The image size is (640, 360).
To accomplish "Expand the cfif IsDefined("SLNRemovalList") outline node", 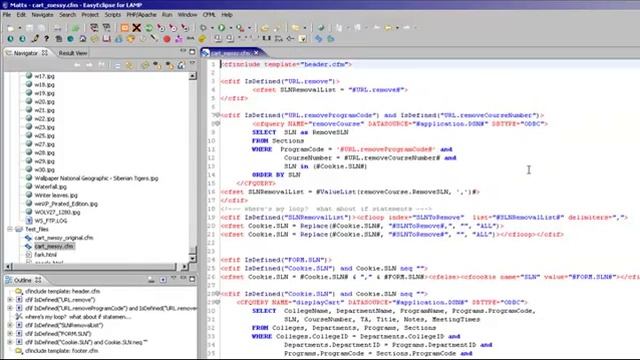I will pyautogui.click(x=10, y=325).
